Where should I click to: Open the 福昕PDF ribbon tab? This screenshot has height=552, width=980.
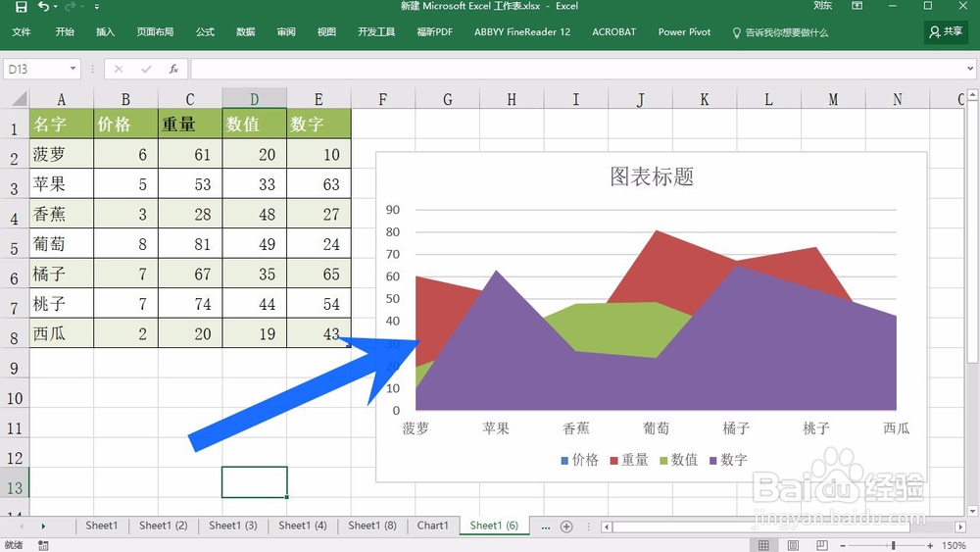click(434, 32)
